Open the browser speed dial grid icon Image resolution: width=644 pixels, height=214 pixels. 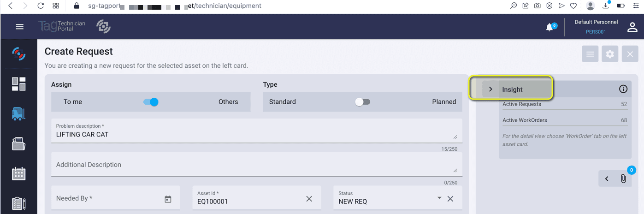56,6
